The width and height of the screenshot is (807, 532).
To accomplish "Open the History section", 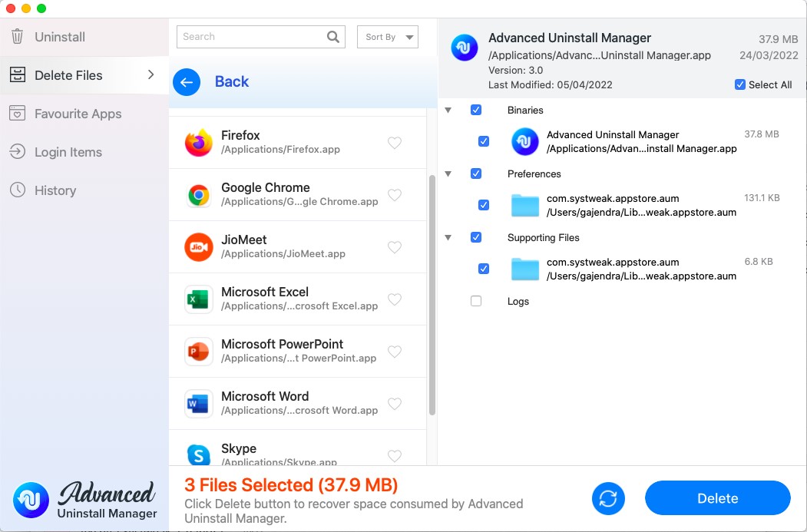I will click(55, 190).
